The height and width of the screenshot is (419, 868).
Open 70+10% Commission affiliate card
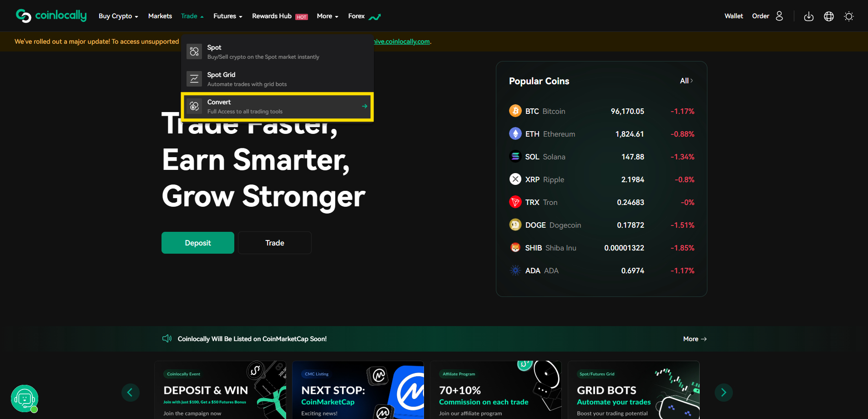(x=496, y=390)
